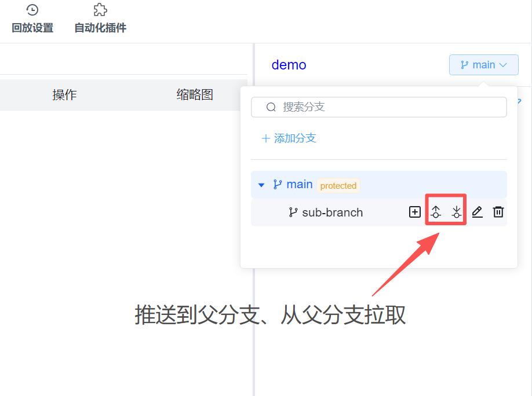
Task: Collapse the main branch tree node
Action: click(x=261, y=185)
